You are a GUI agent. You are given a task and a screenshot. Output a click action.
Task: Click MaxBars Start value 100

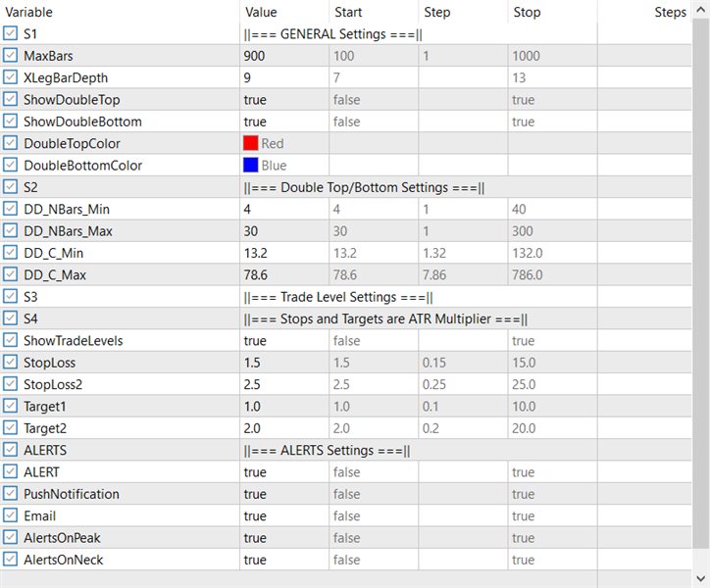pos(343,56)
